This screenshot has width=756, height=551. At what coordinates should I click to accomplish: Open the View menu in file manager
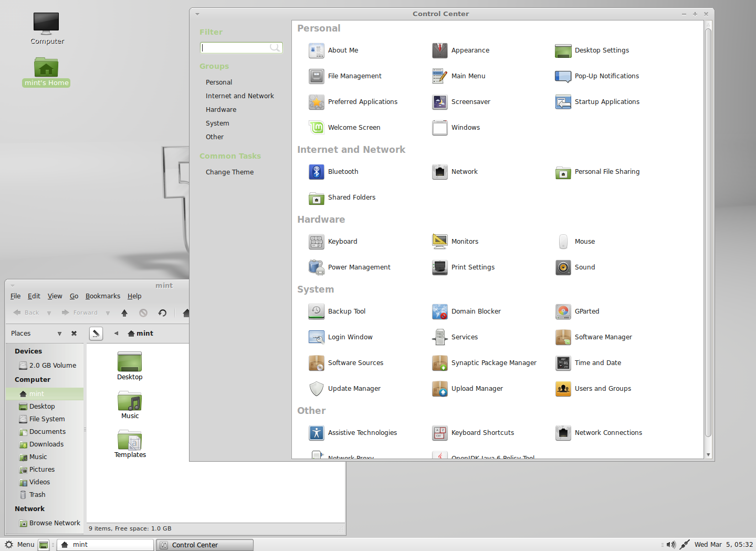[55, 296]
